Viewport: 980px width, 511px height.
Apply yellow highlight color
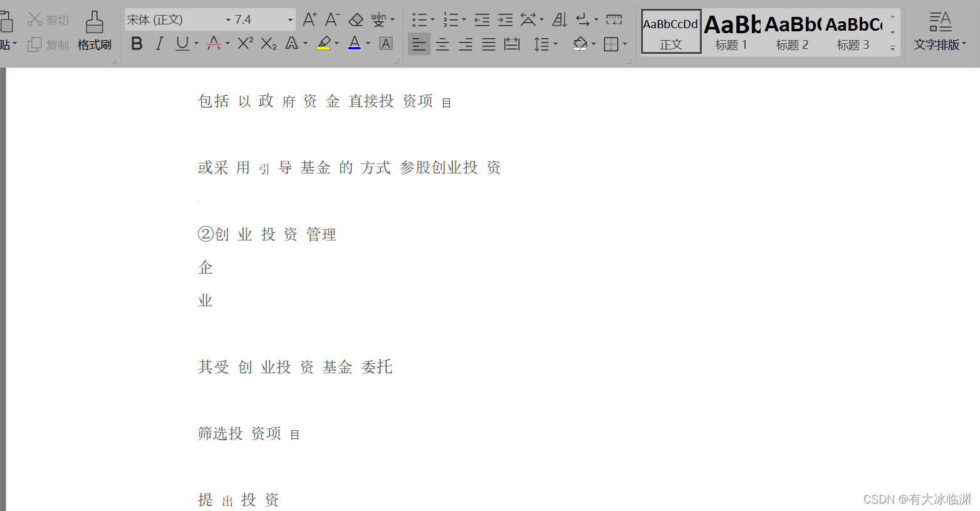pyautogui.click(x=324, y=43)
